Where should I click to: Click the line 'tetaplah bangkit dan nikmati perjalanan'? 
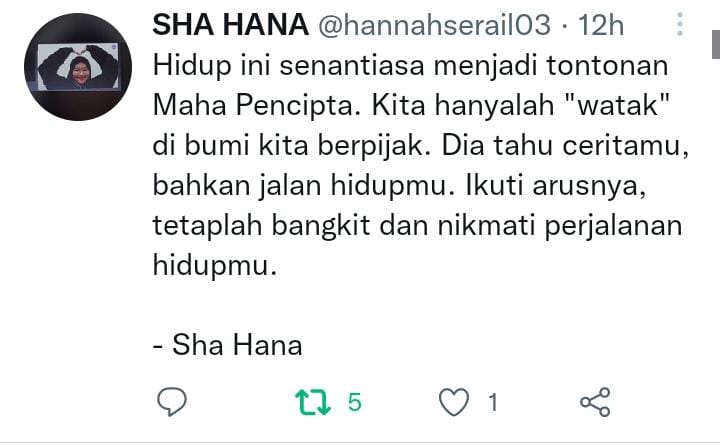click(x=417, y=226)
